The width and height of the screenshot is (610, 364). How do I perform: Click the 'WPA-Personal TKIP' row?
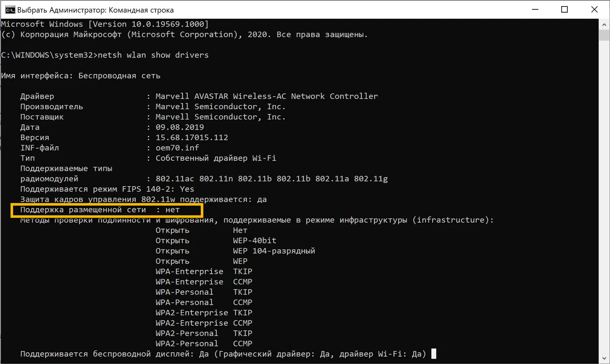pyautogui.click(x=204, y=292)
